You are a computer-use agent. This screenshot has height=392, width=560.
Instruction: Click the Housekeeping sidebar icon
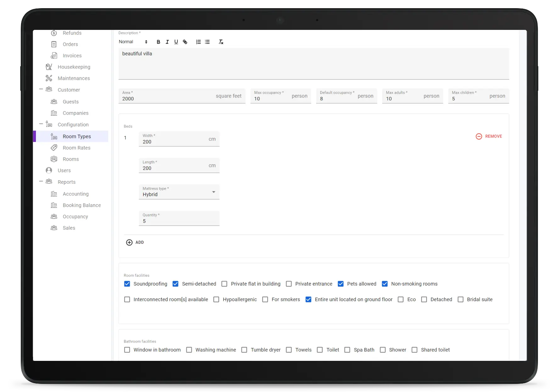(49, 67)
